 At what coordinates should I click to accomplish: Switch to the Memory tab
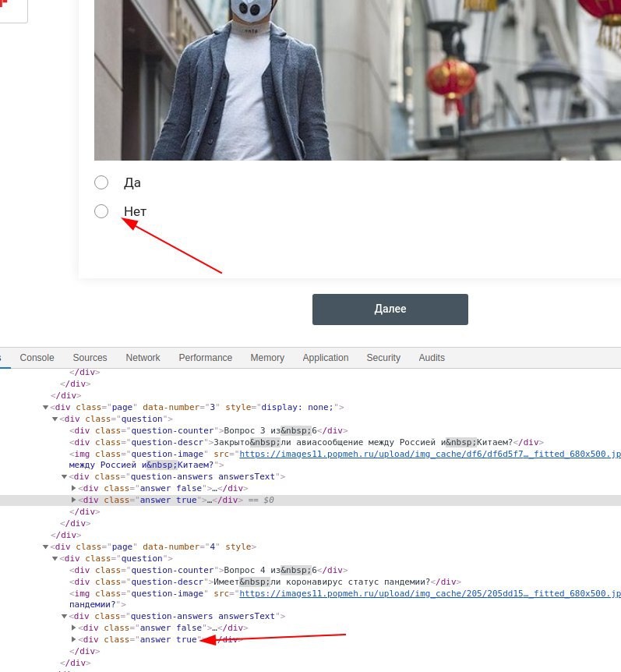[x=267, y=357]
